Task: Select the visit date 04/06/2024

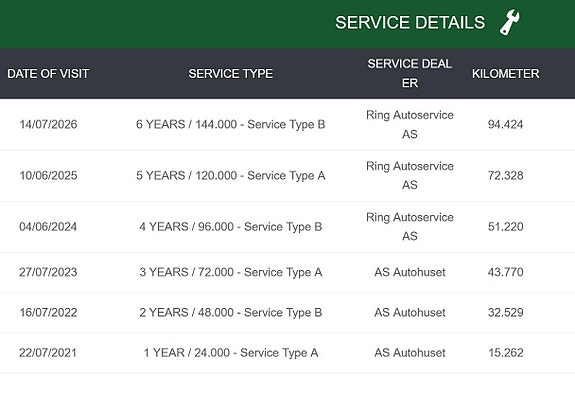Action: pyautogui.click(x=48, y=227)
